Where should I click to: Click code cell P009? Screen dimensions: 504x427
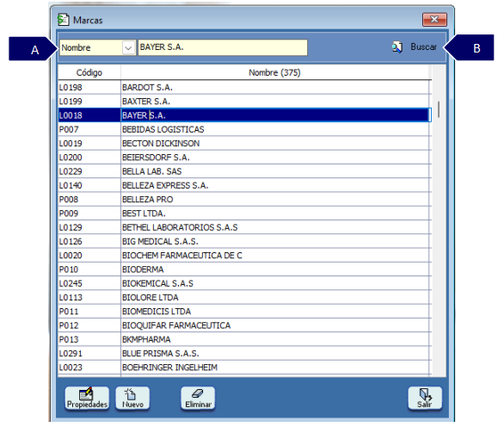tap(89, 213)
